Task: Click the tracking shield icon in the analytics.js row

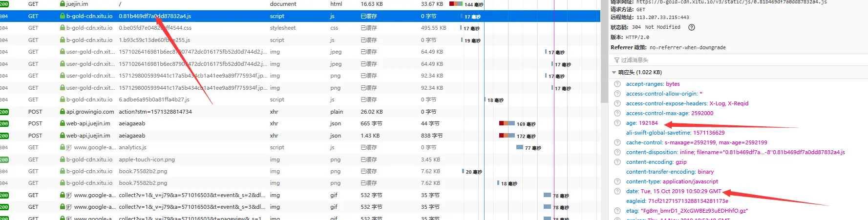Action: click(69, 147)
